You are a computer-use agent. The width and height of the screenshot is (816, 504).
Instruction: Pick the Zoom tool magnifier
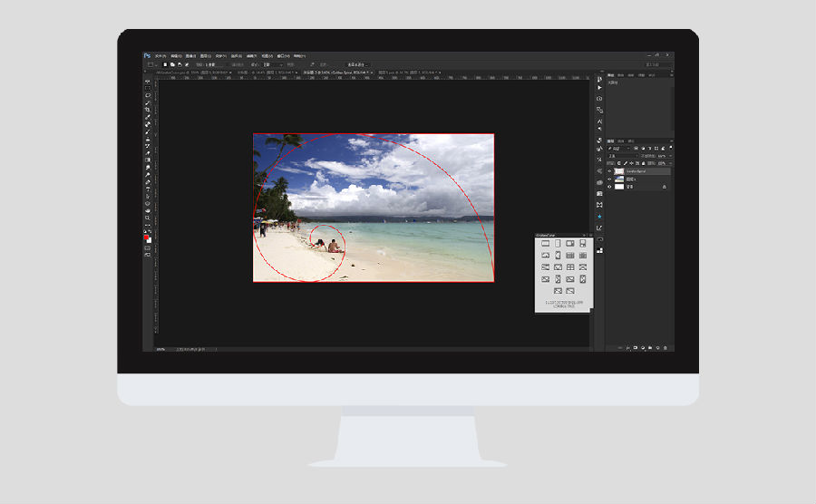point(148,218)
